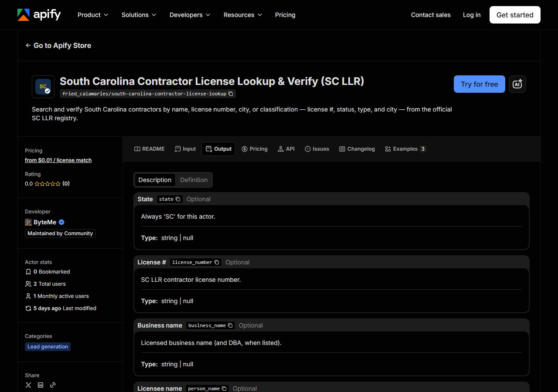Open the README tab

(150, 149)
